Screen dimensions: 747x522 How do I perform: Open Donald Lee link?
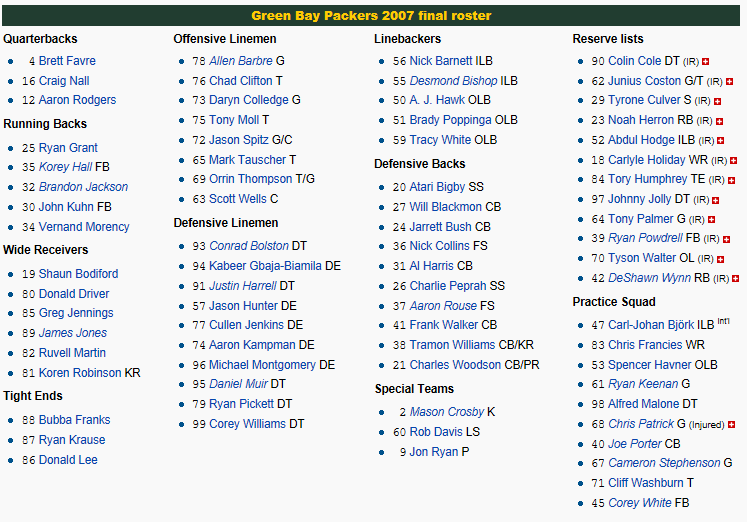(x=68, y=460)
